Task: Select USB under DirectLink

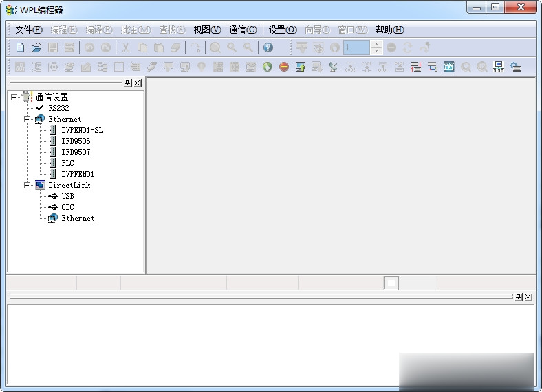Action: point(67,197)
